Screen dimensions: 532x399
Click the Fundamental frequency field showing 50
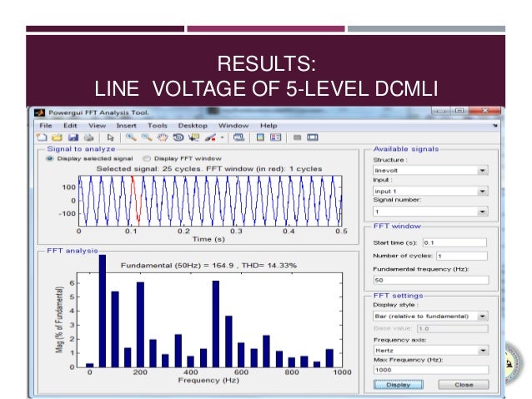(431, 280)
